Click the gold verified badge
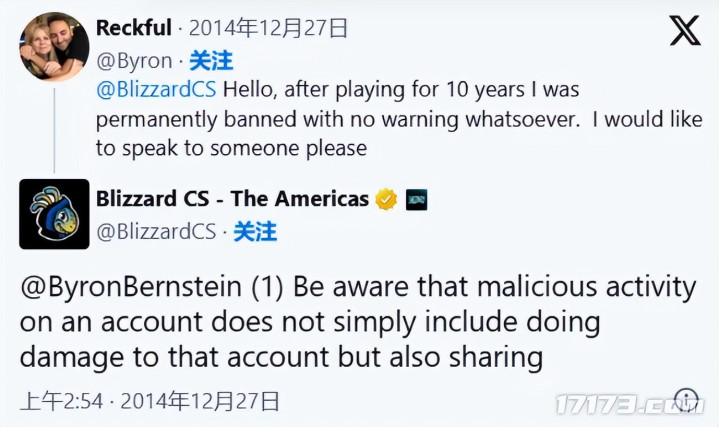 (387, 199)
